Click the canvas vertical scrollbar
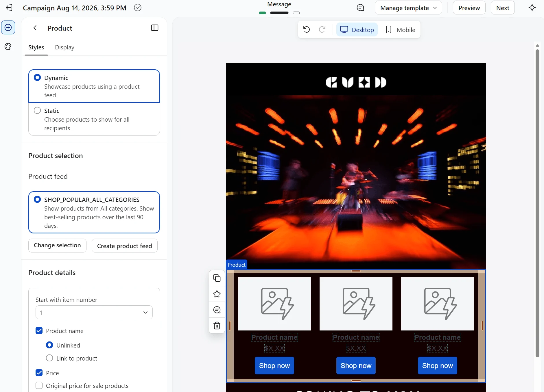The width and height of the screenshot is (544, 392). (537, 203)
